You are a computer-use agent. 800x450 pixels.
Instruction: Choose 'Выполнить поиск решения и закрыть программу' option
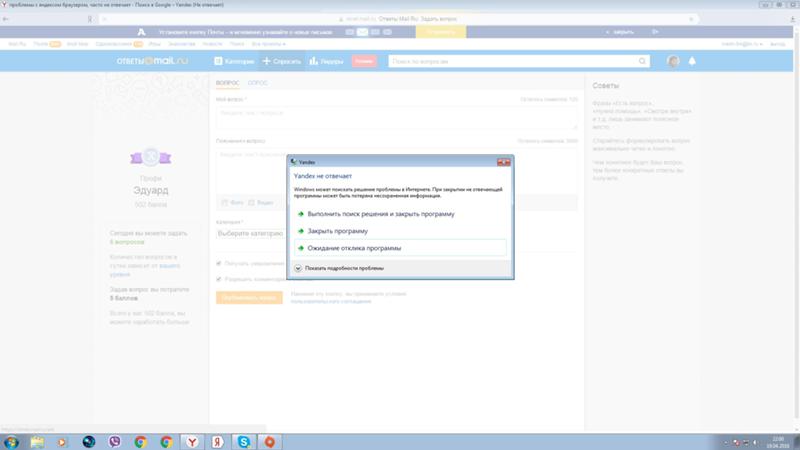tap(401, 214)
